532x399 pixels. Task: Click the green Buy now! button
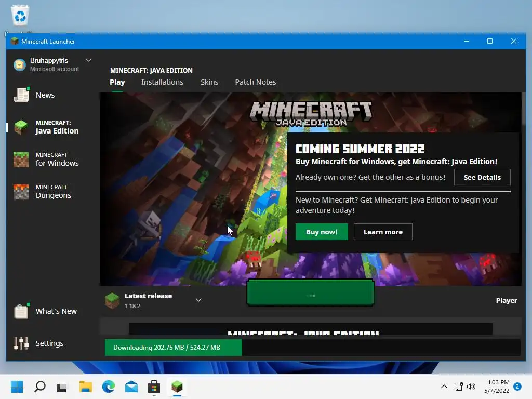pos(322,232)
